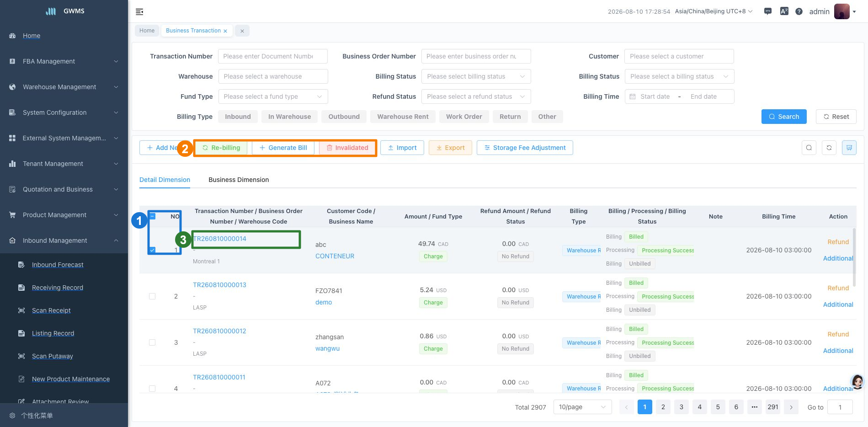Toggle the In Warehouse billing type filter
Viewport: 868px width, 427px height.
[289, 117]
